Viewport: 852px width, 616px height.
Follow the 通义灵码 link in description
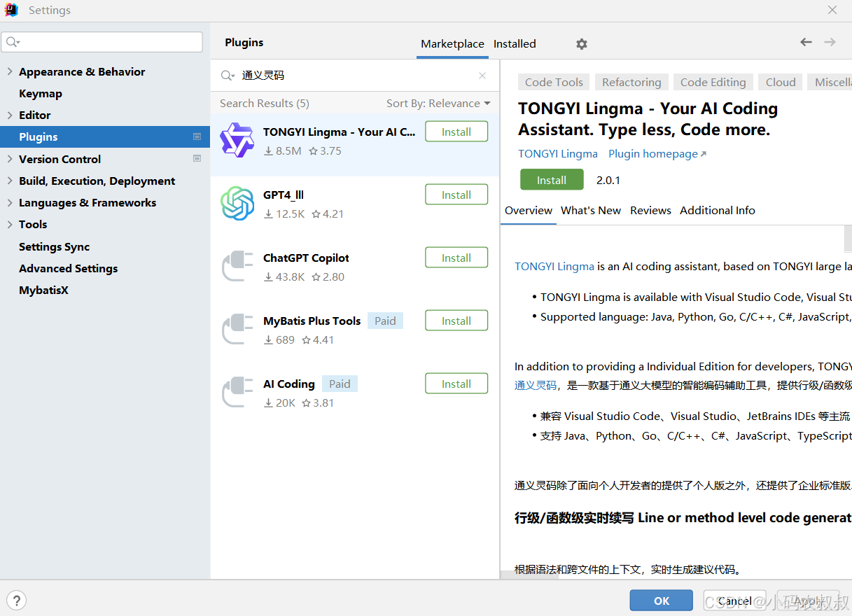click(x=536, y=385)
